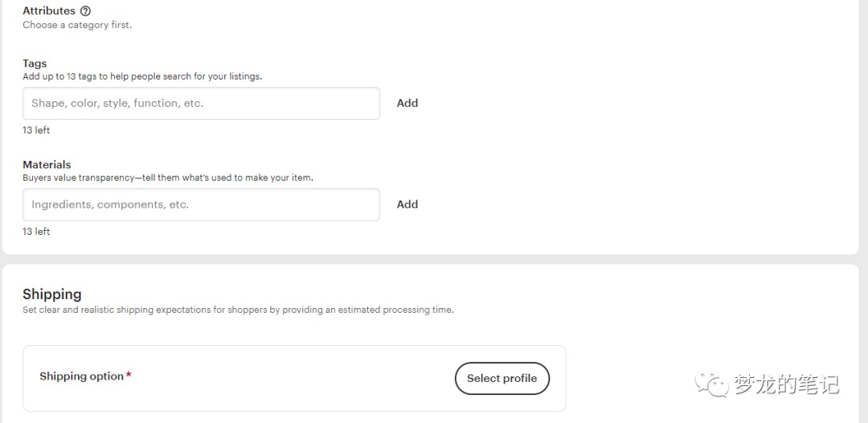Click the '13 left' counter under Tags

point(36,130)
